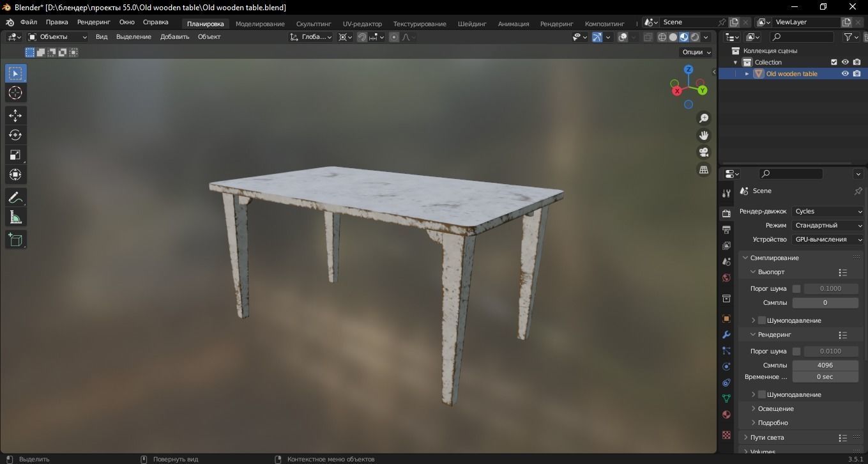
Task: Enable viewport denoising checkbox
Action: (762, 320)
